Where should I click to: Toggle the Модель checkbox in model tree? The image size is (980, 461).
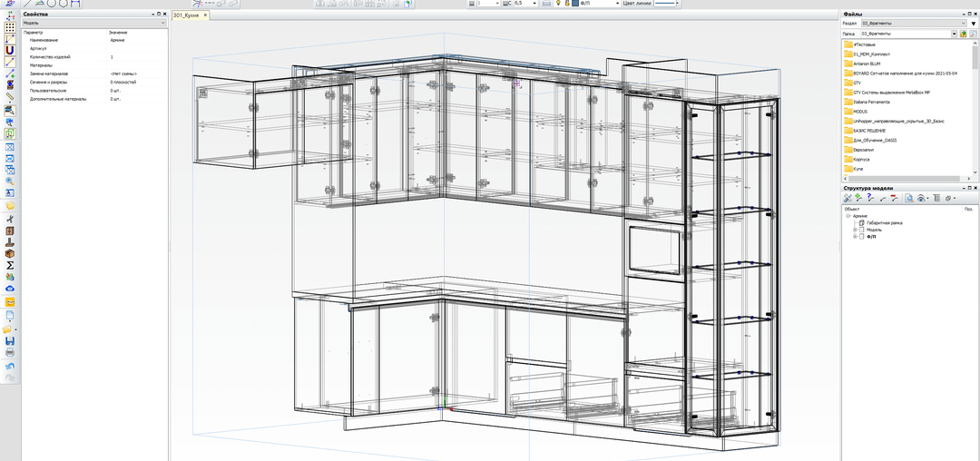pos(862,230)
